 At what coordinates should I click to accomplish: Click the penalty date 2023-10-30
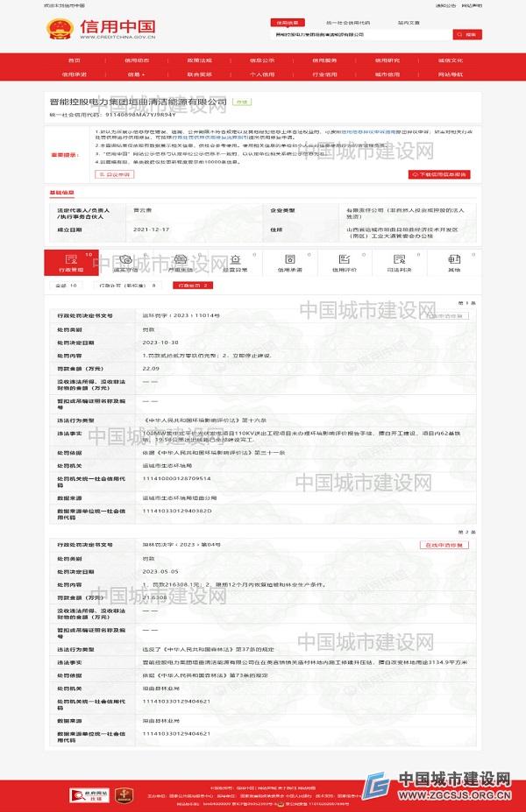(x=160, y=342)
